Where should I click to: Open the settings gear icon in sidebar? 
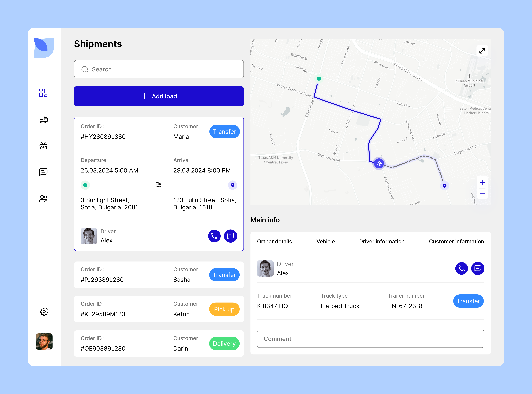(x=44, y=312)
